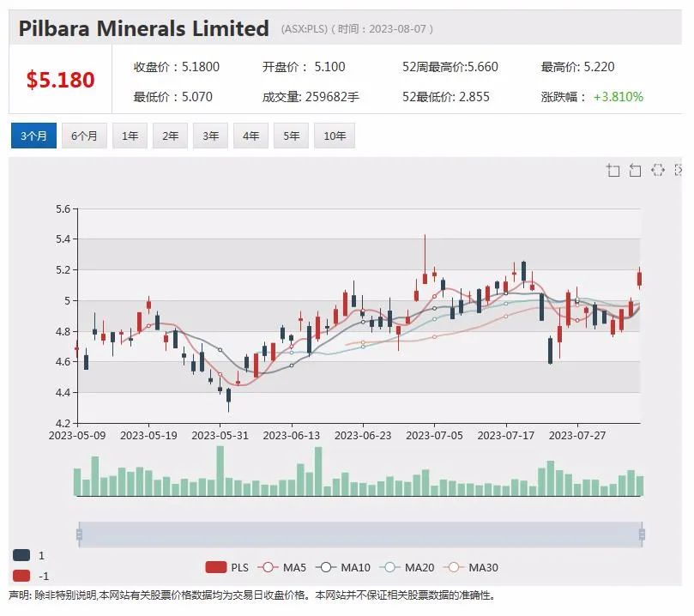Click the 4.6 y-axis label
The height and width of the screenshot is (616, 694).
pos(63,362)
